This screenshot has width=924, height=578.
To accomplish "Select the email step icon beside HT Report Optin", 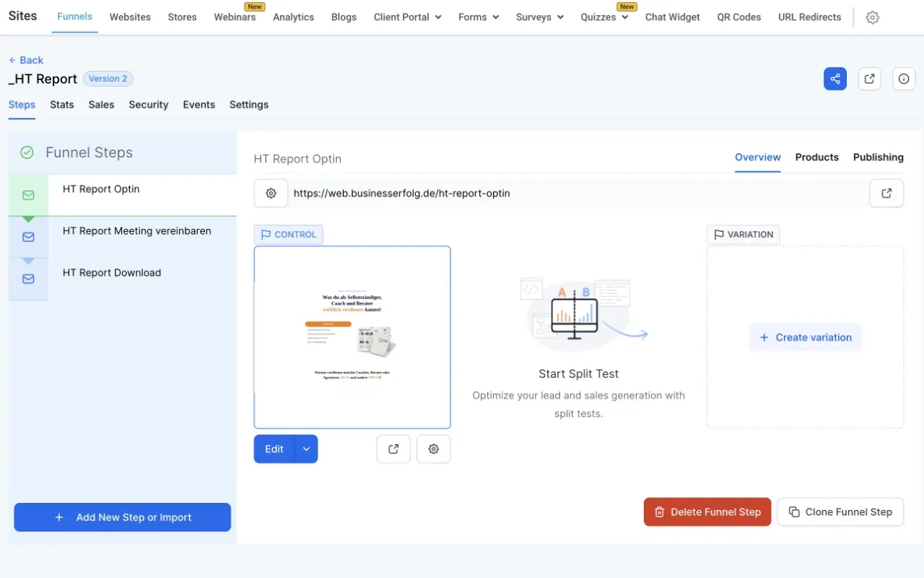I will [x=27, y=194].
